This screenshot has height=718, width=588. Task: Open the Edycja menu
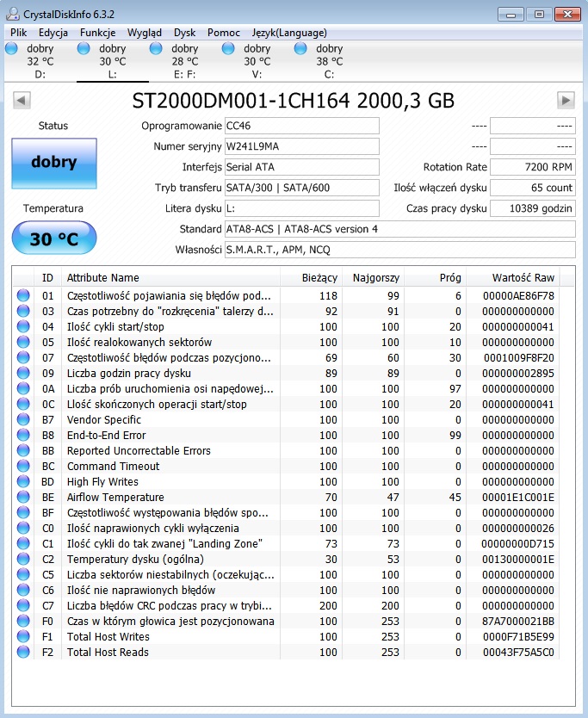53,33
